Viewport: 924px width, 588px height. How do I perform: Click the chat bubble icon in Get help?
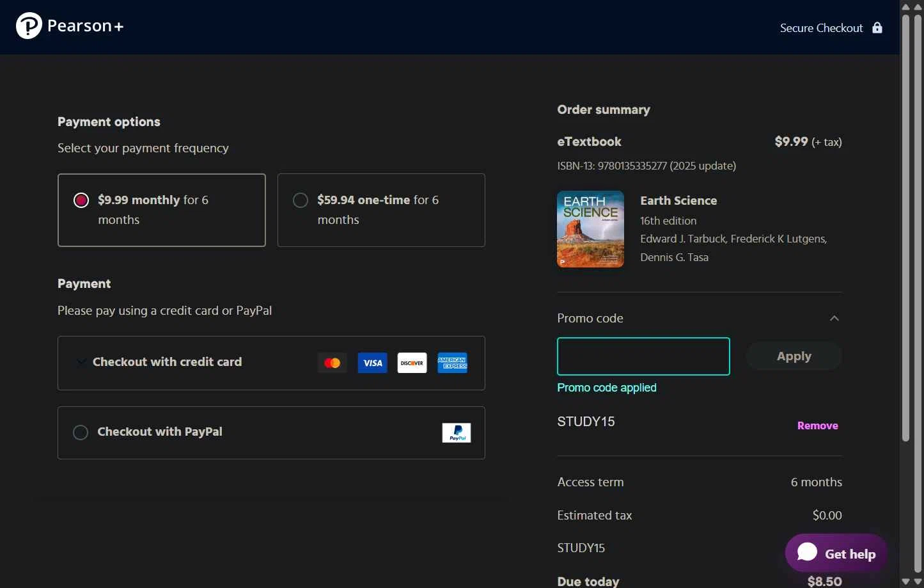click(807, 553)
